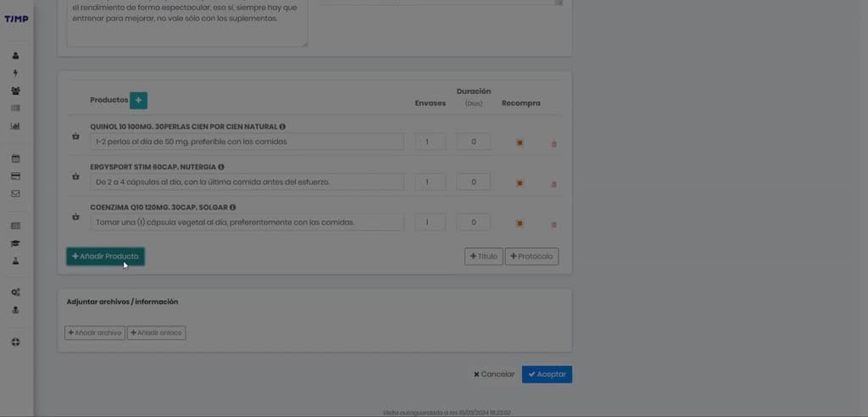Delete the QUINOL 10 product row
Screen dimensions: 868x417
coord(554,144)
